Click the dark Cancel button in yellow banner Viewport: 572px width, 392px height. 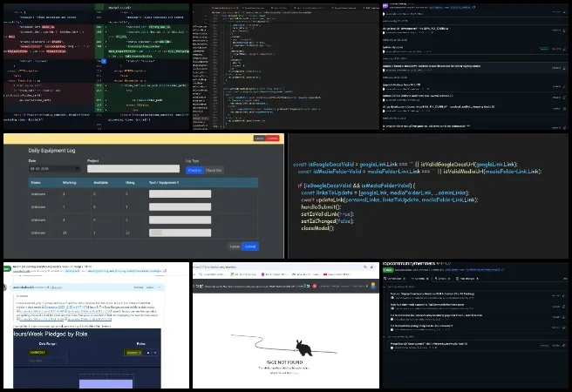click(x=259, y=139)
